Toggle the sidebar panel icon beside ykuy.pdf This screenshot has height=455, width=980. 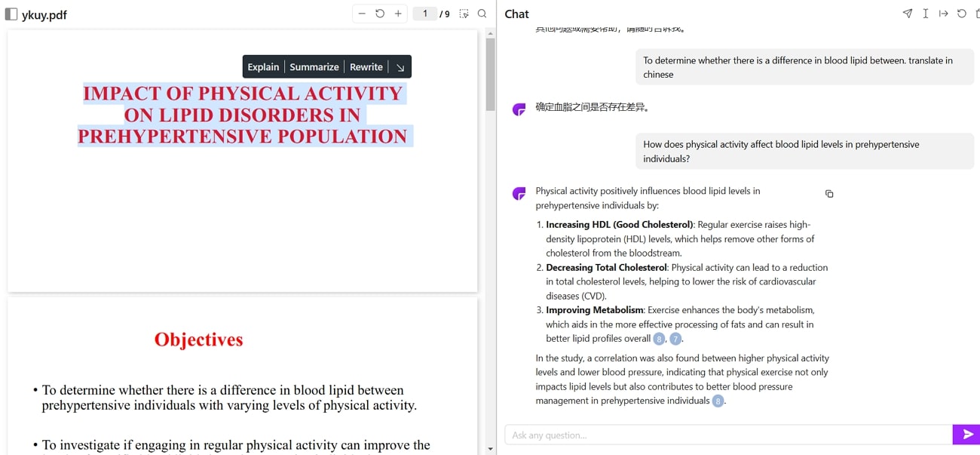point(11,14)
